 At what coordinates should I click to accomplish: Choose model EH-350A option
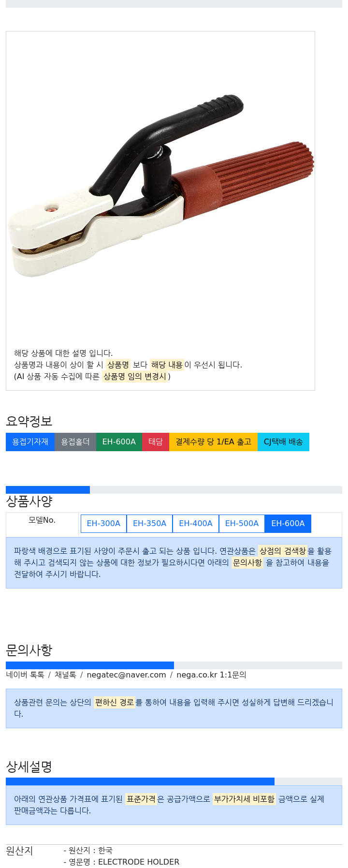click(x=149, y=524)
